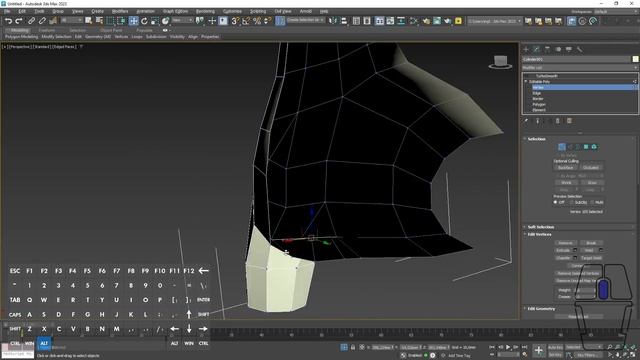
Task: Toggle Window/Crossing selection mode
Action: click(121, 21)
